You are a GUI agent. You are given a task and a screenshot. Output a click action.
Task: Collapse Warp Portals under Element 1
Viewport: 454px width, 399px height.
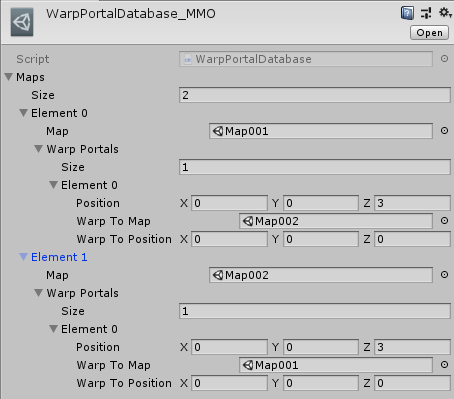pos(39,293)
